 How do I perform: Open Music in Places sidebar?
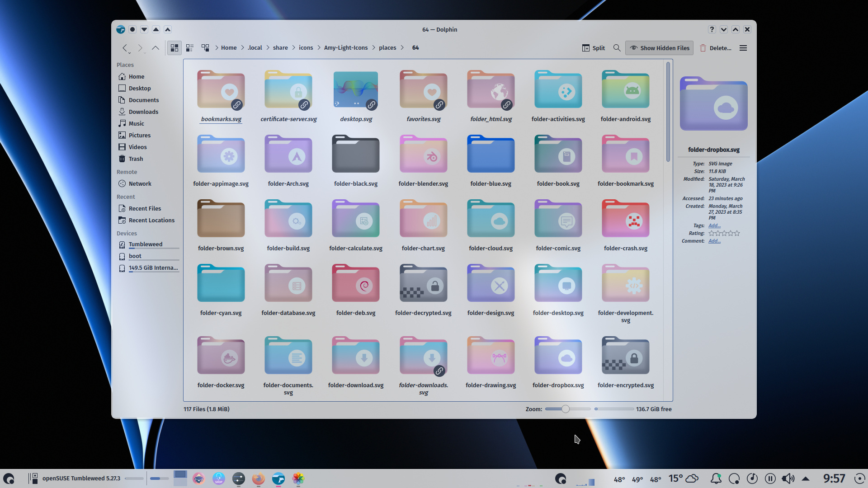(148, 124)
